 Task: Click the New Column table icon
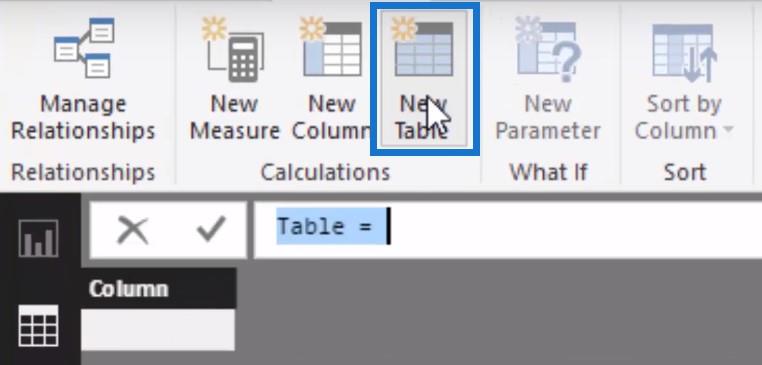pyautogui.click(x=331, y=47)
